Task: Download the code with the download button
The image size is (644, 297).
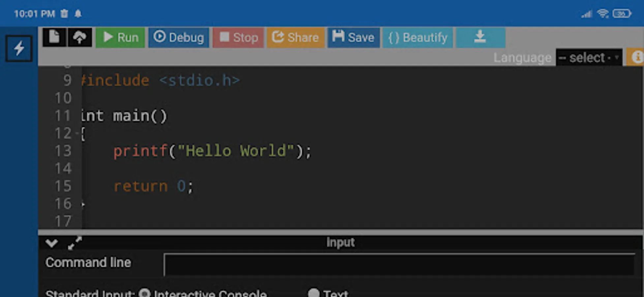Action: [480, 37]
